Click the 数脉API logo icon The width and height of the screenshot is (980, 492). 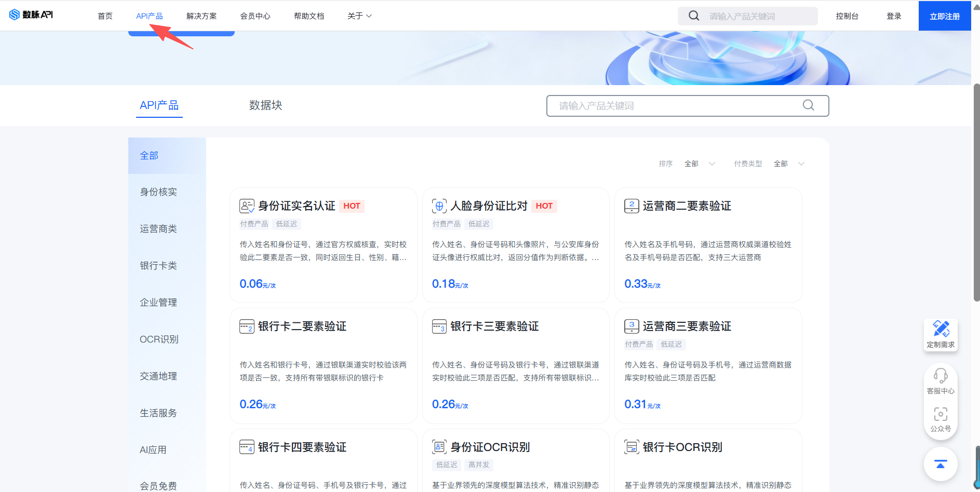(x=15, y=15)
